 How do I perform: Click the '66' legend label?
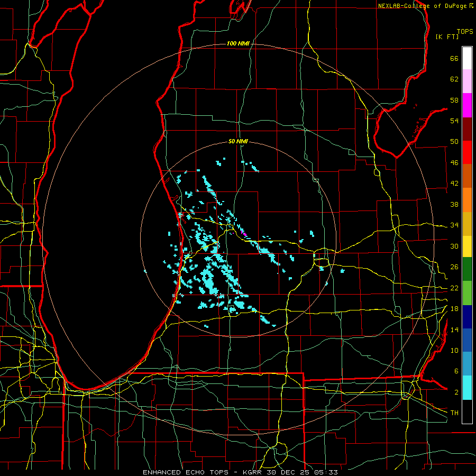(x=454, y=58)
